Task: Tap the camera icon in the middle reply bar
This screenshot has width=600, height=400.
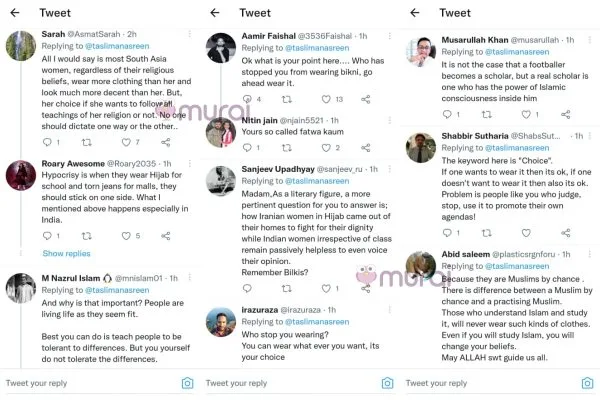Action: [x=387, y=383]
